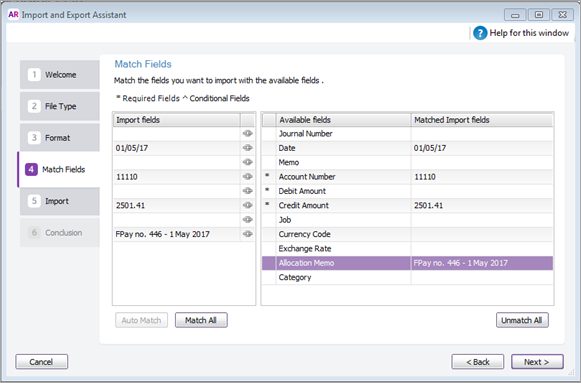This screenshot has width=581, height=383.
Task: Select FPay no. 446 in Import fields list
Action: tap(177, 234)
